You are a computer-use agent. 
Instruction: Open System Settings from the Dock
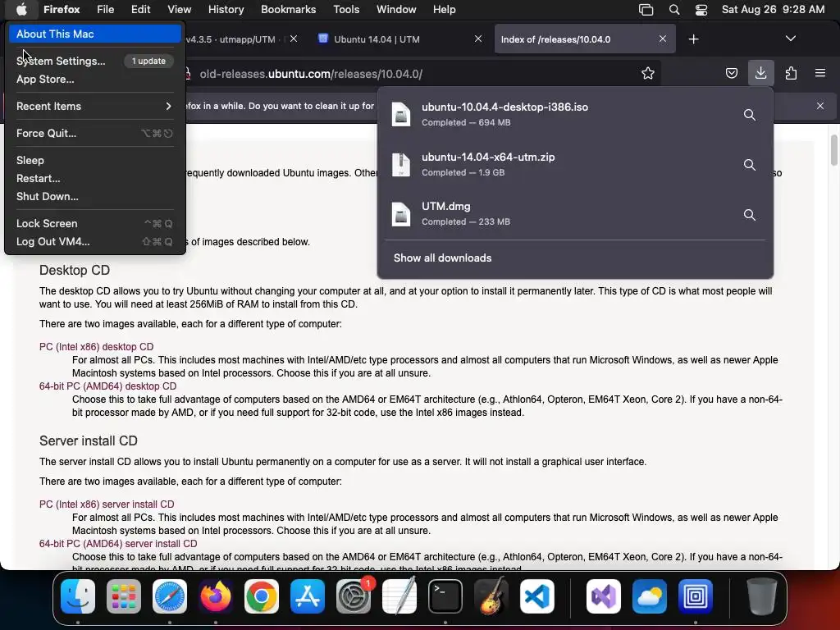click(353, 596)
